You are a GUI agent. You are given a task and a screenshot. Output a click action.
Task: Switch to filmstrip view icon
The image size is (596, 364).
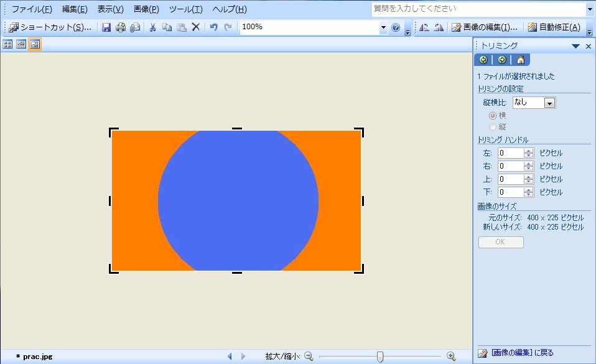[21, 44]
